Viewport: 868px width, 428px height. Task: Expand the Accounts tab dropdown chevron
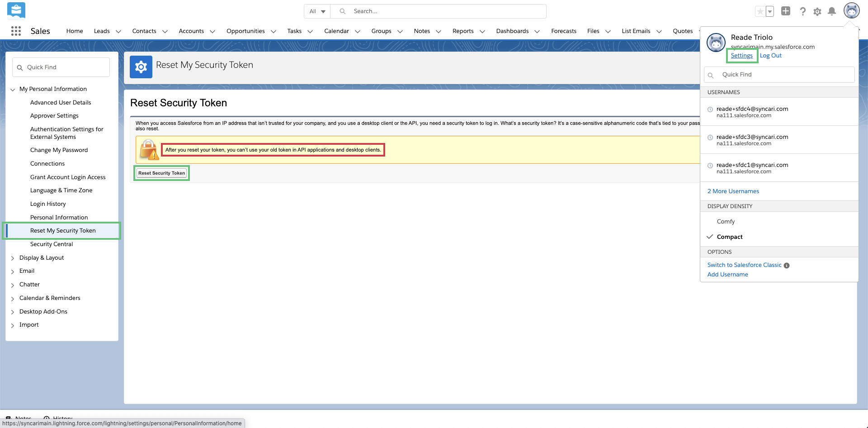(x=212, y=32)
